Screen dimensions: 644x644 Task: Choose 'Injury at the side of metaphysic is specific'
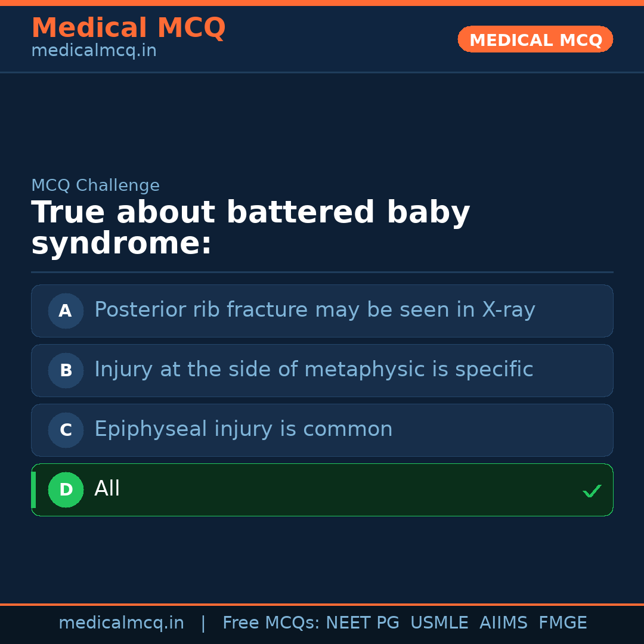tap(313, 370)
